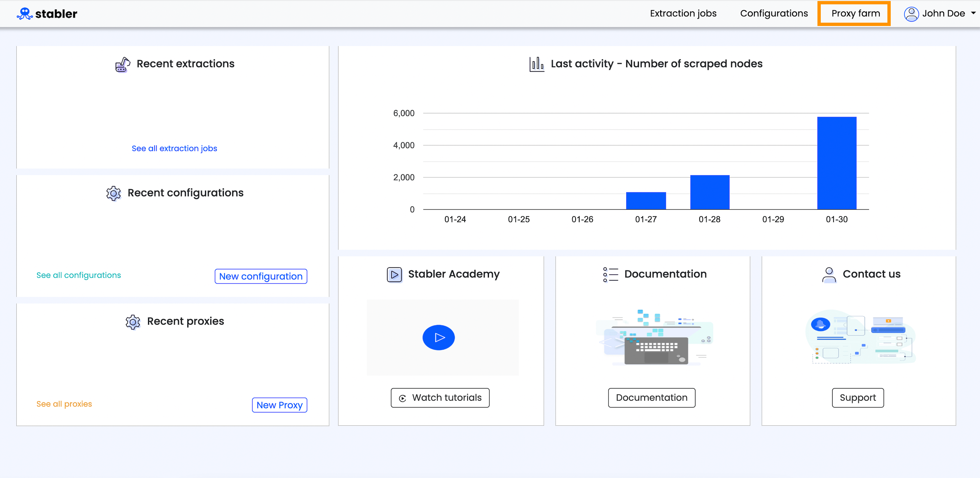Viewport: 980px width, 478px height.
Task: Click See all extraction jobs link
Action: pyautogui.click(x=174, y=148)
